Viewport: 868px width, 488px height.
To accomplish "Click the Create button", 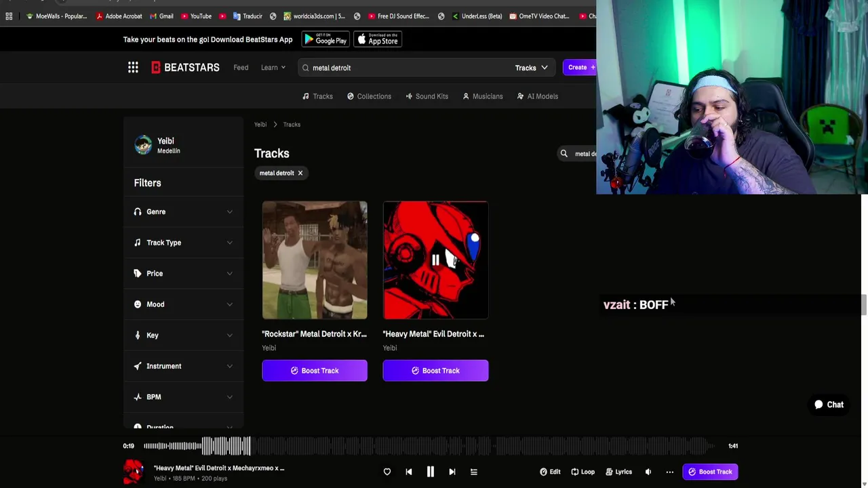I will pyautogui.click(x=580, y=67).
